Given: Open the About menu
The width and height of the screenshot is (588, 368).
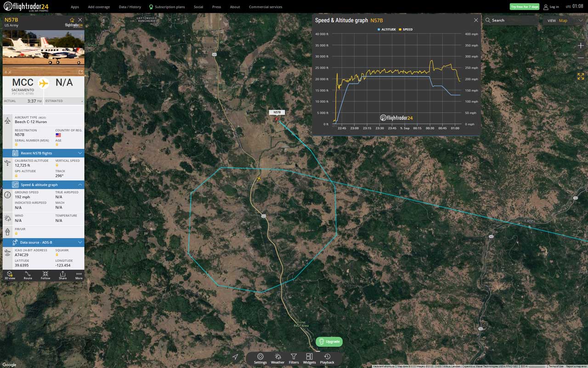Looking at the screenshot, I should click(x=235, y=7).
